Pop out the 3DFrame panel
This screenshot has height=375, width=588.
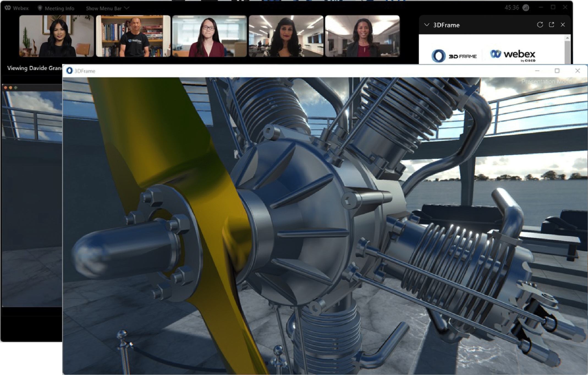pyautogui.click(x=551, y=25)
